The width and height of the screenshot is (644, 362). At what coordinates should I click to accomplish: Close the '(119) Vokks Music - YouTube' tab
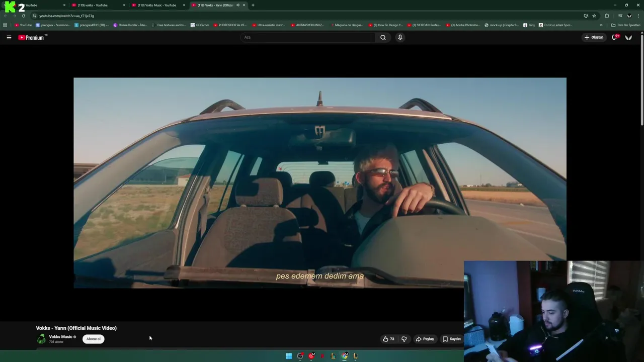pos(184,5)
